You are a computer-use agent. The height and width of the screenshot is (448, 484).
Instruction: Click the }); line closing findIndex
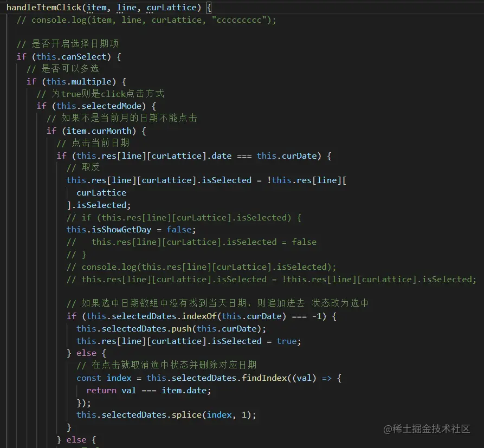(x=83, y=403)
